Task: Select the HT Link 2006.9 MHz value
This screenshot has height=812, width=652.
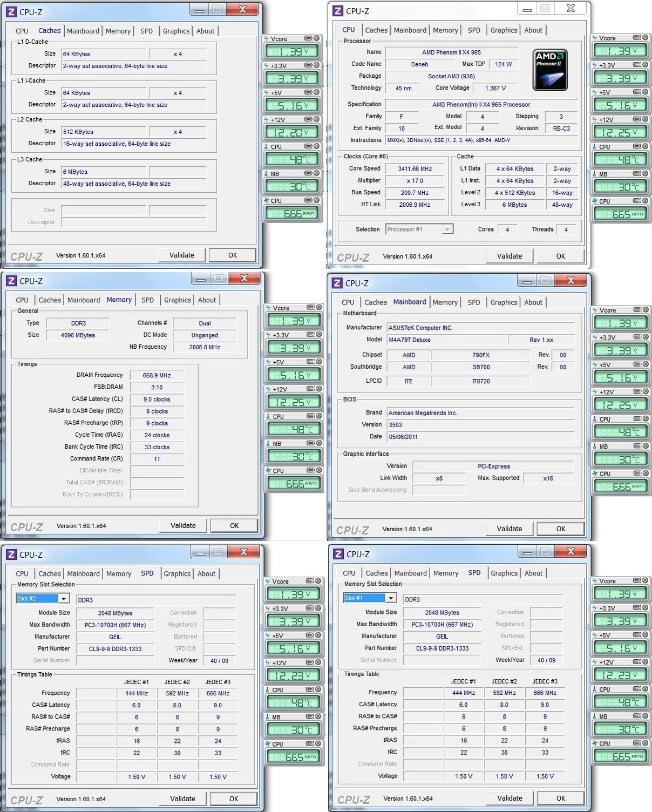Action: pos(415,205)
